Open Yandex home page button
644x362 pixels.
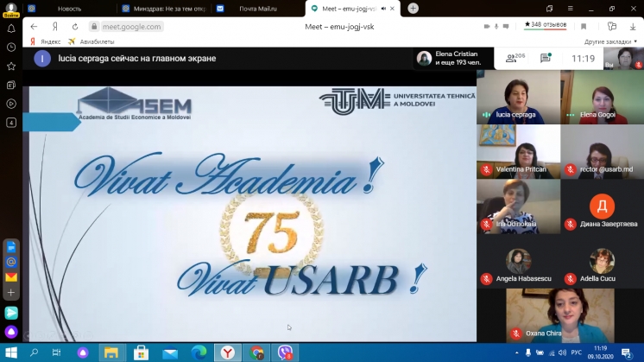tap(55, 27)
